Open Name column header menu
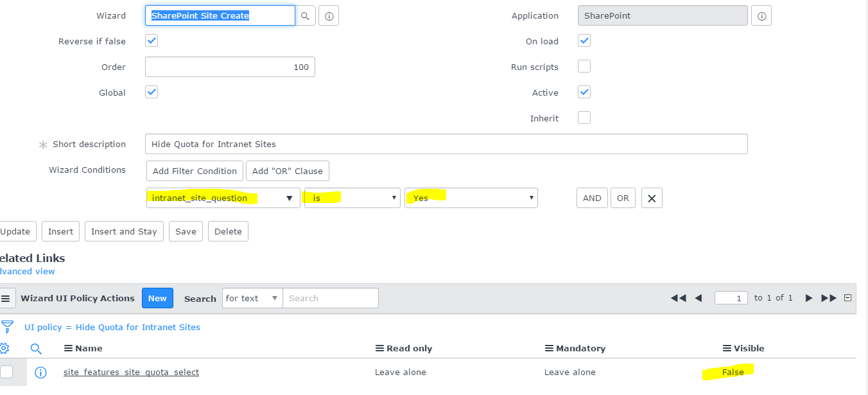Viewport: 868px width, 395px height. (x=69, y=348)
